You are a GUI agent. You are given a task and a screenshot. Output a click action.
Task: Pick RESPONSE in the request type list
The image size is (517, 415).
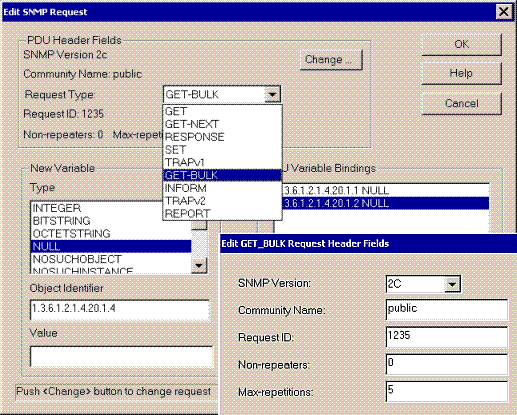(x=222, y=137)
